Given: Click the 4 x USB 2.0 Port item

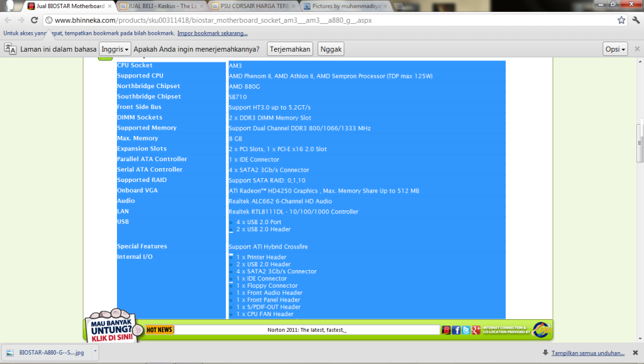Looking at the screenshot, I should [x=258, y=222].
